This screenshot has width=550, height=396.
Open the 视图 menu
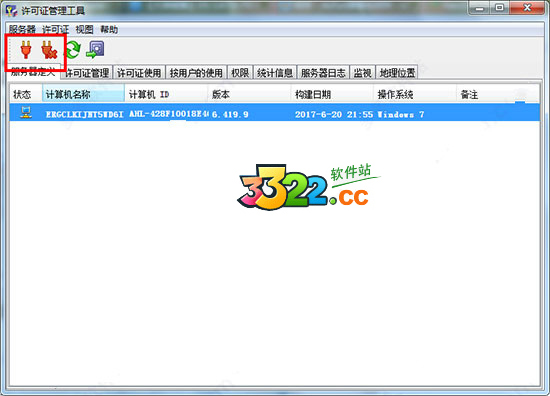[85, 29]
